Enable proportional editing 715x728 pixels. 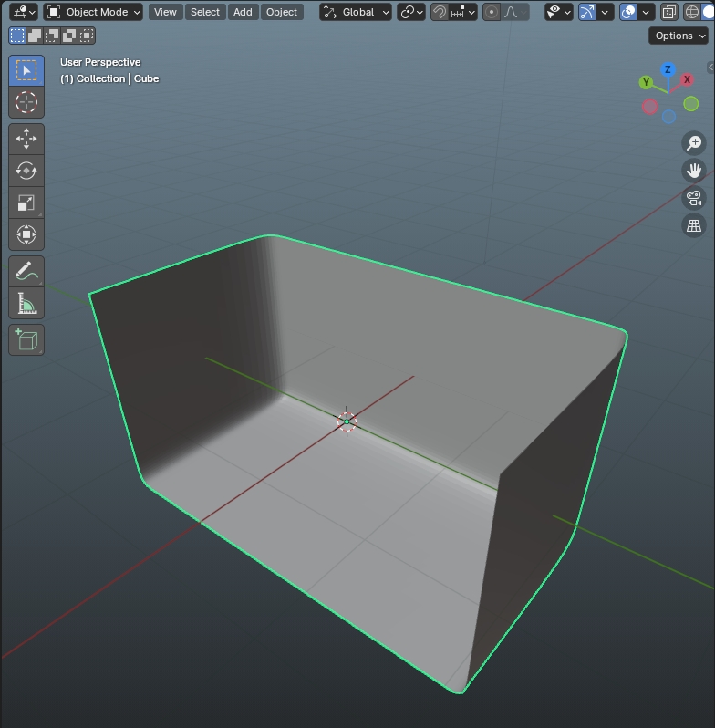pyautogui.click(x=492, y=12)
